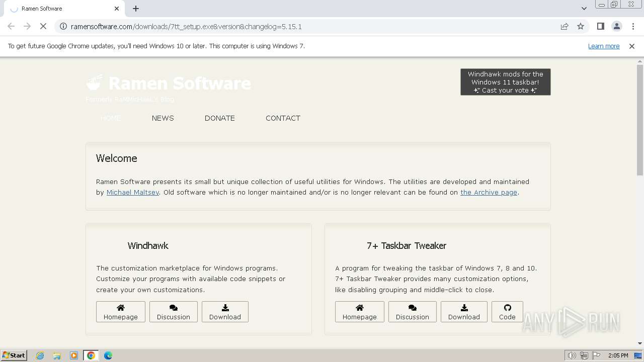Click the browser forward arrow

(x=27, y=26)
